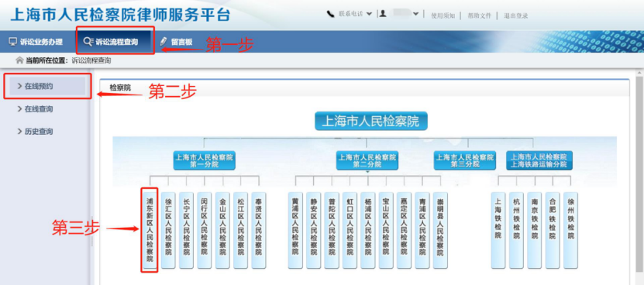Expand the user account dropdown arrow
Image resolution: width=644 pixels, height=285 pixels.
415,15
